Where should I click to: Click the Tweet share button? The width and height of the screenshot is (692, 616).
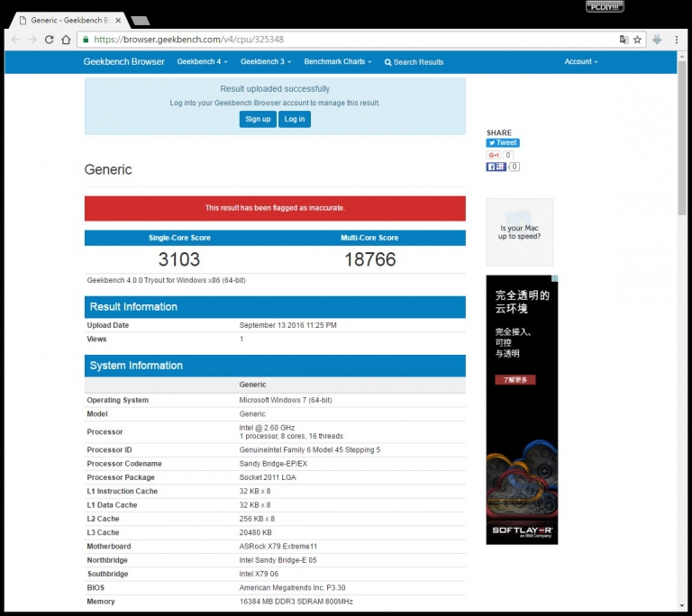[x=503, y=142]
